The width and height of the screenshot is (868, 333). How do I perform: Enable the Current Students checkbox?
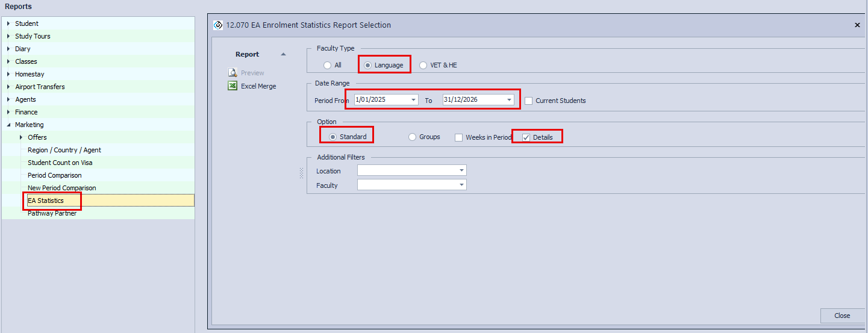tap(528, 101)
